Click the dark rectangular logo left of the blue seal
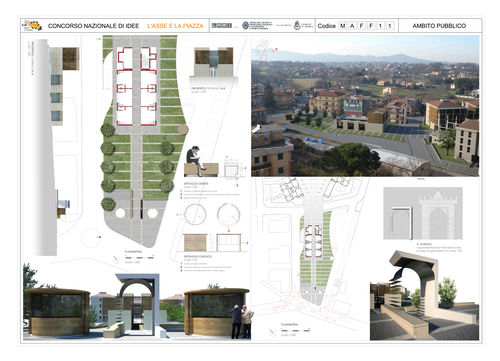 [222, 25]
